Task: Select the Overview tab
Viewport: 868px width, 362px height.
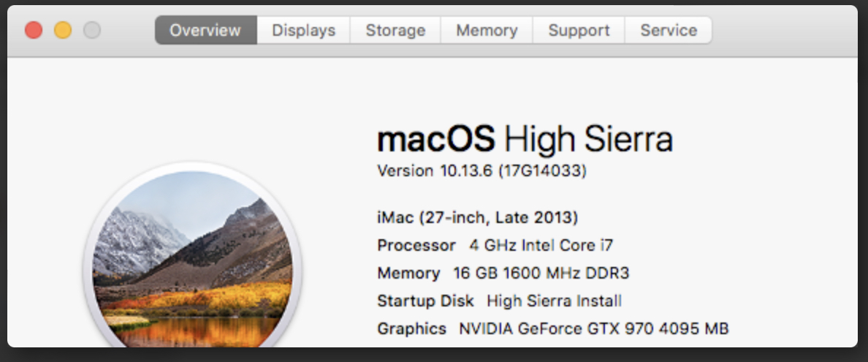Action: tap(205, 31)
